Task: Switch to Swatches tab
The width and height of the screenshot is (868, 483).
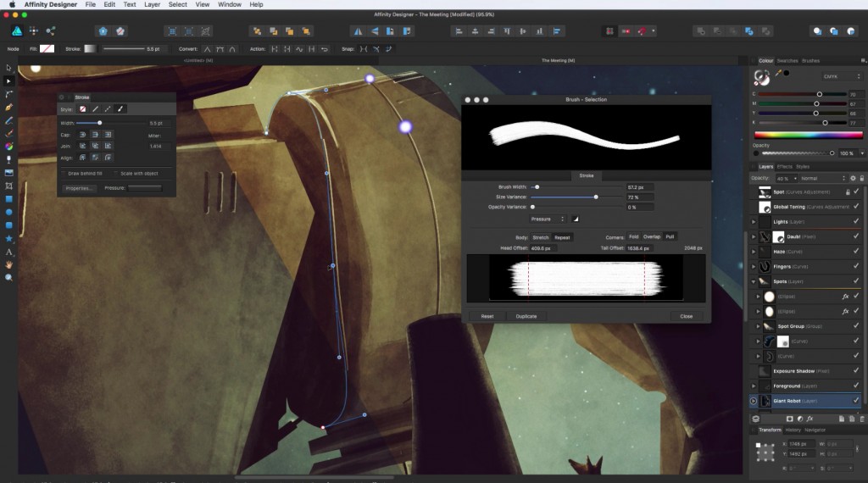Action: coord(787,61)
